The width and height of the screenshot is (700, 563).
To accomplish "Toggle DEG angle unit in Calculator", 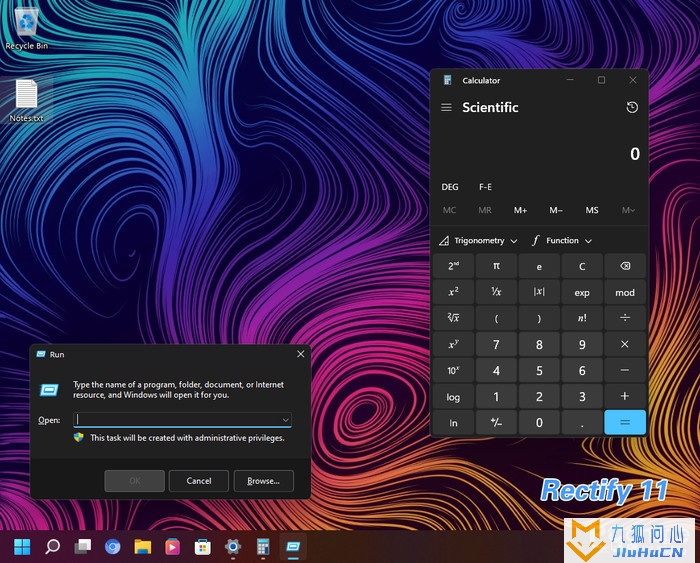I will point(450,187).
